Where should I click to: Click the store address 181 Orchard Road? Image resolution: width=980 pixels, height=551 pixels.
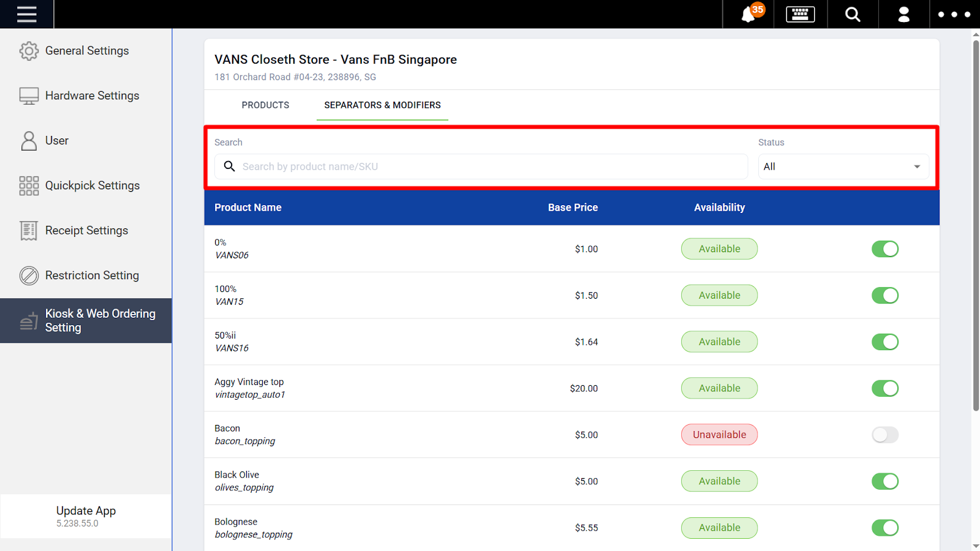(x=295, y=77)
